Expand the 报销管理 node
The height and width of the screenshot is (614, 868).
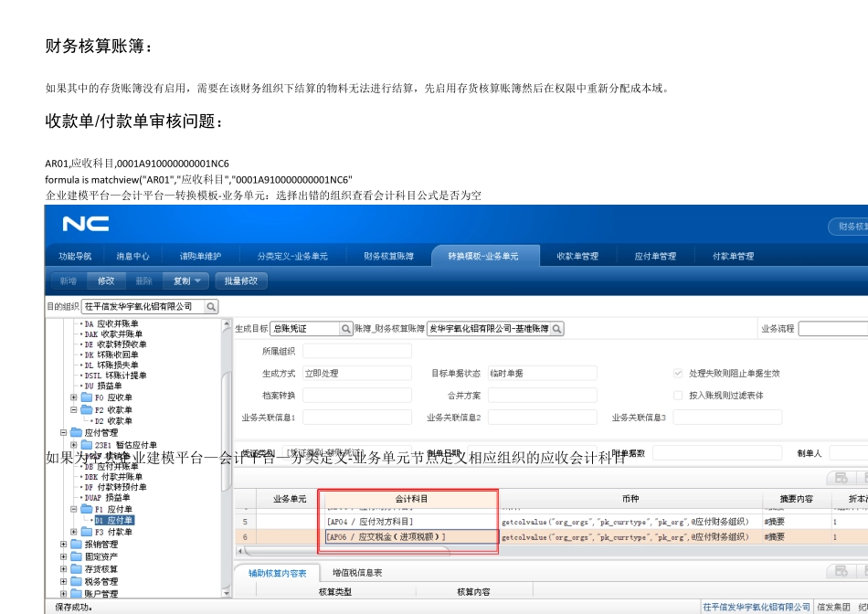click(x=63, y=545)
